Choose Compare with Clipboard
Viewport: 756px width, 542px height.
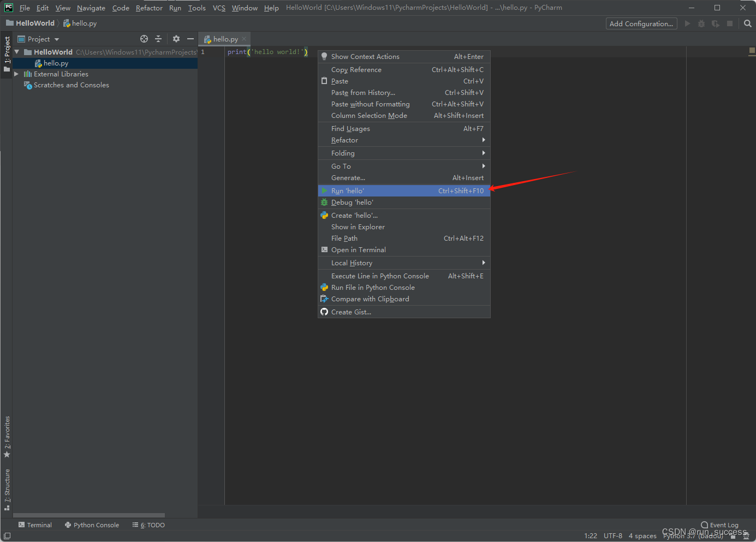point(404,299)
